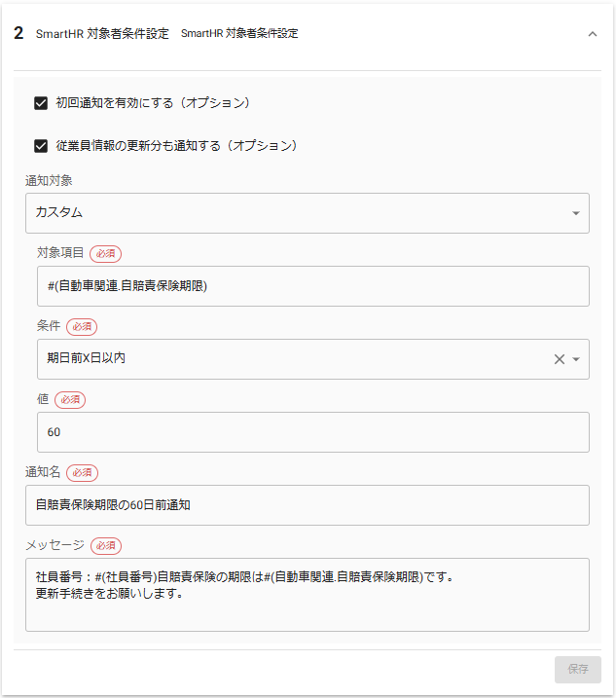
Task: Click the 通知対象 field label
Action: [49, 181]
